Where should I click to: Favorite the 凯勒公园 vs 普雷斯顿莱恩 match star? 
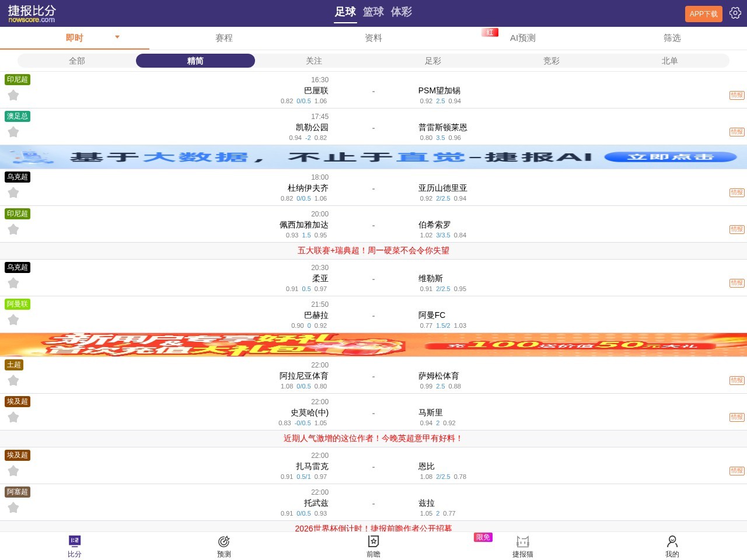(x=13, y=132)
